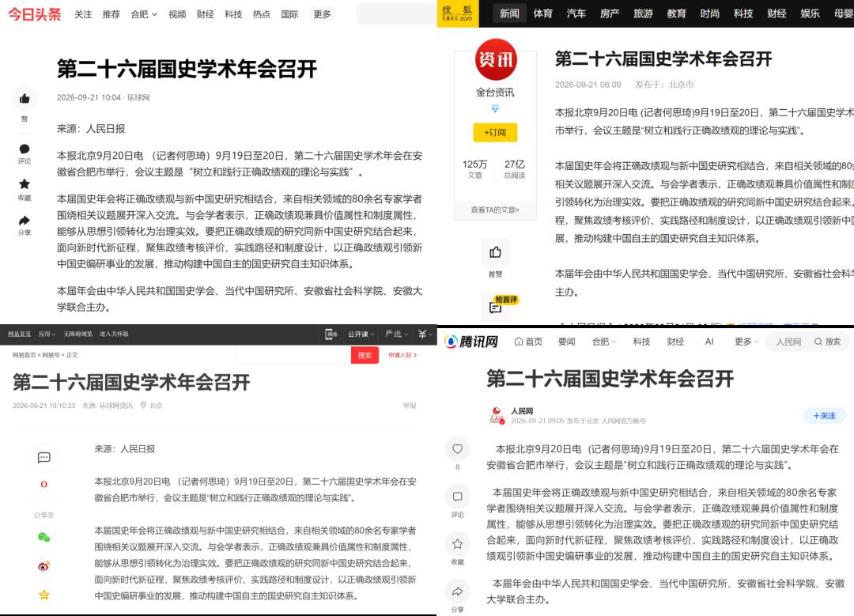Share to Weibo in NetEase sidebar
Screen dimensions: 854x616
pyautogui.click(x=44, y=566)
